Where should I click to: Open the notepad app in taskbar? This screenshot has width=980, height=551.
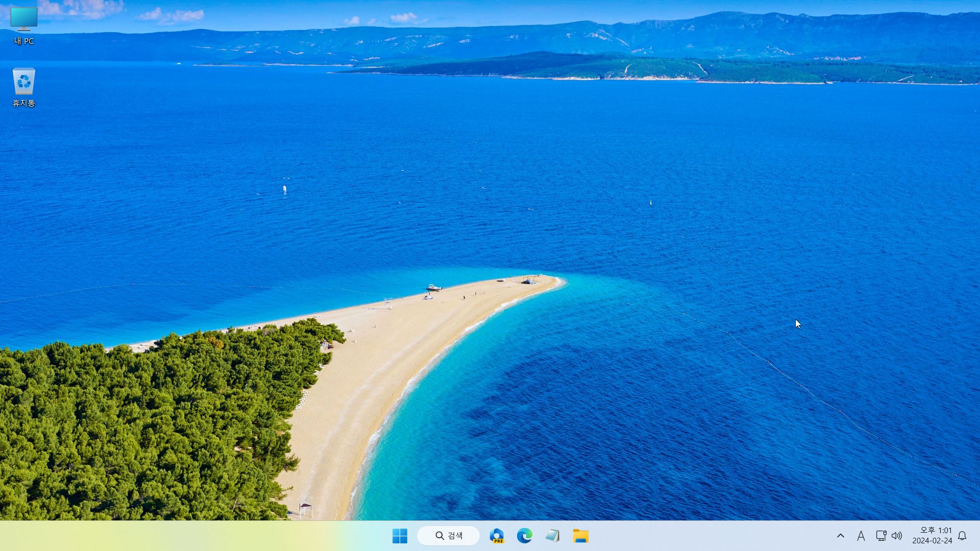[552, 536]
